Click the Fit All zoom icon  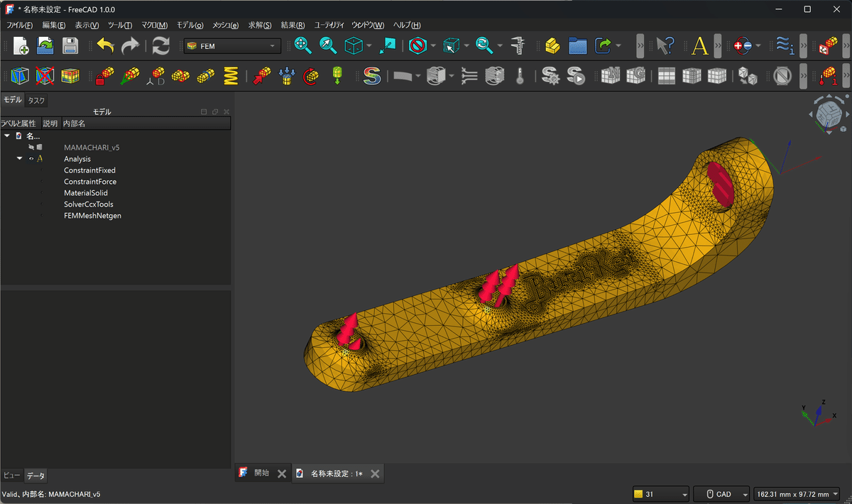pos(303,46)
